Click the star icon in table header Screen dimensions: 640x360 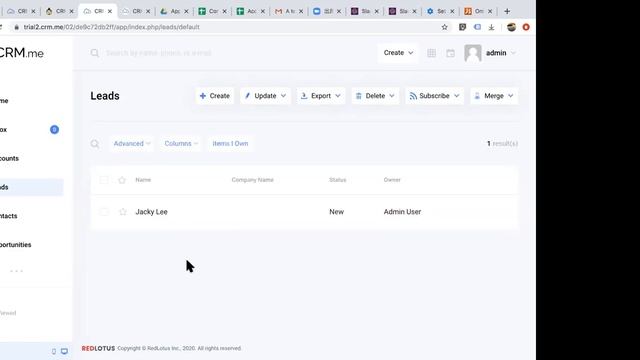[122, 180]
